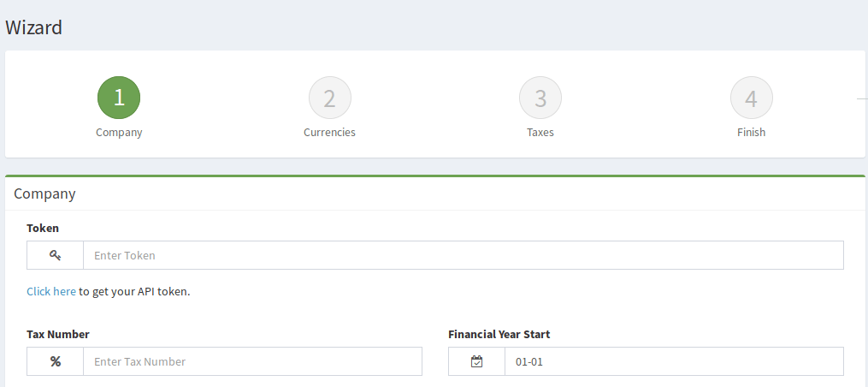Click the percent icon beside Tax Number
This screenshot has height=387, width=868.
[55, 361]
